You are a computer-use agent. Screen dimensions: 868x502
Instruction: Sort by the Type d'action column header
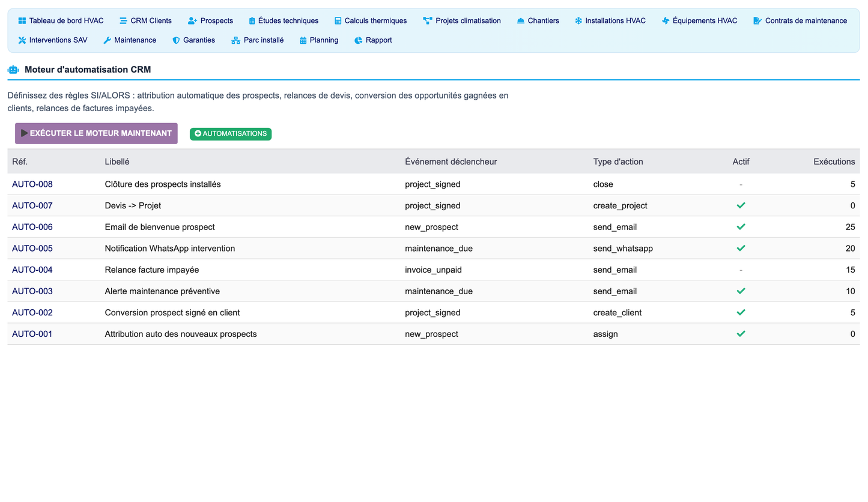point(618,162)
